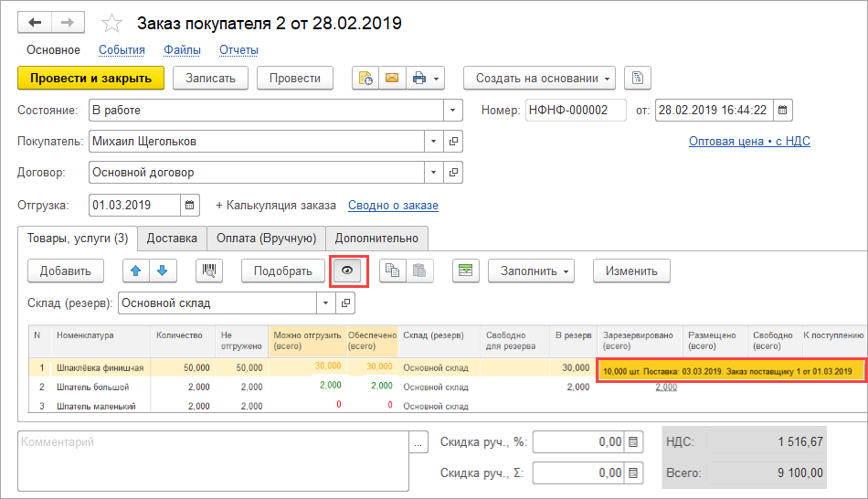Click the printer icon
The height and width of the screenshot is (499, 868).
(419, 79)
